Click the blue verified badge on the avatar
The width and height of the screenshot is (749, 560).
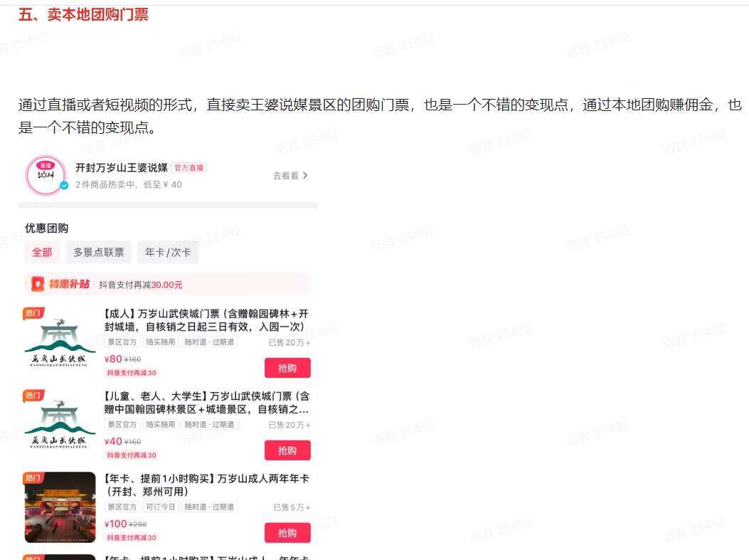coord(64,186)
